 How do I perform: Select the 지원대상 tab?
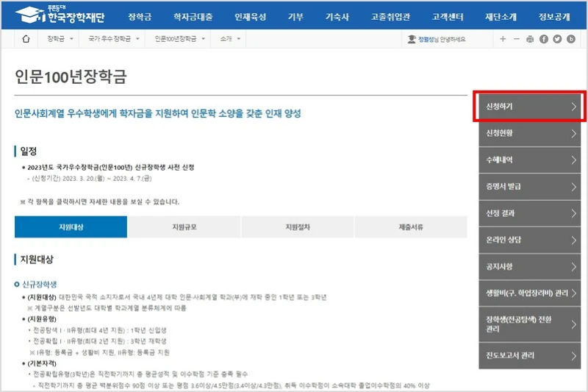(x=71, y=227)
